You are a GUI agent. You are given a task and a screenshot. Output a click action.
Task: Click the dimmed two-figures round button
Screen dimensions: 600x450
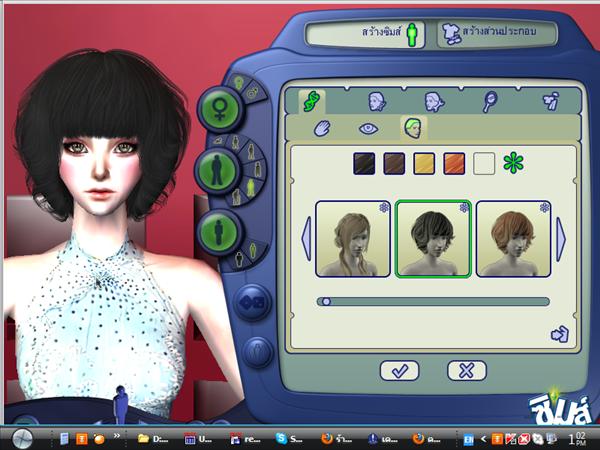(x=258, y=352)
